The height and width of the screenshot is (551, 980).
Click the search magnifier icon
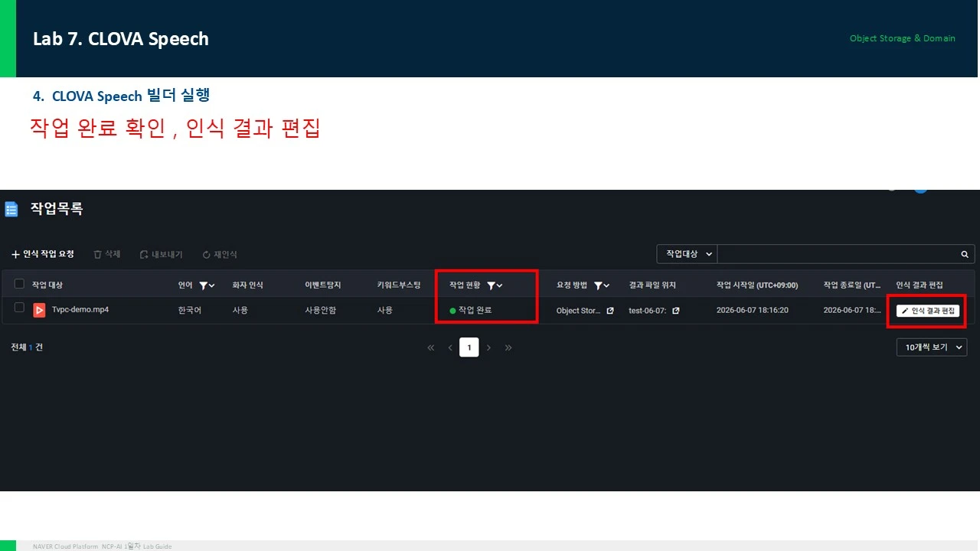click(x=965, y=254)
